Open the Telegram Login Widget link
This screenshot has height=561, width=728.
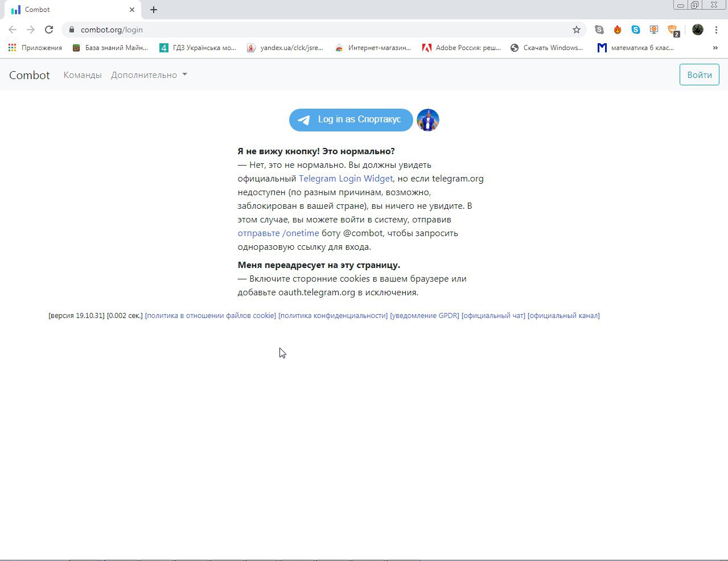coord(346,179)
